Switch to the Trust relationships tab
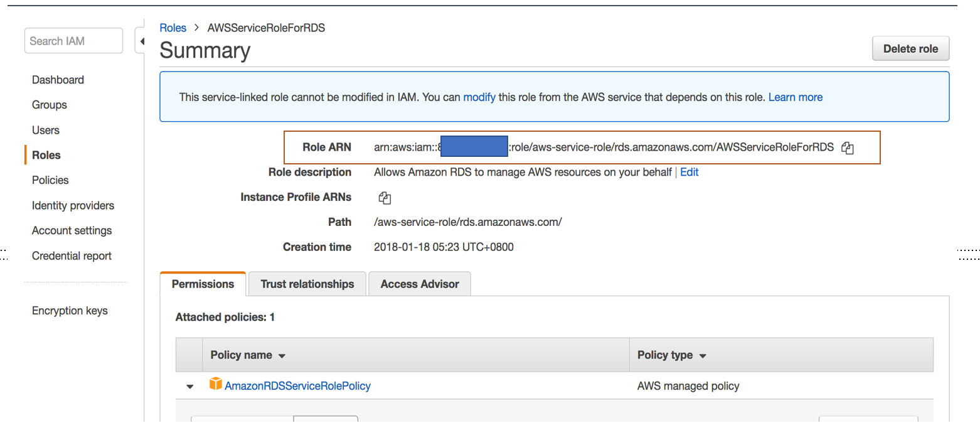Viewport: 980px width, 428px height. coord(307,284)
